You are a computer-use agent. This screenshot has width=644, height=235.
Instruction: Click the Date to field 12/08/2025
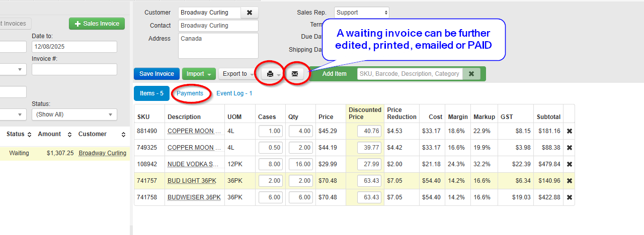click(x=74, y=47)
